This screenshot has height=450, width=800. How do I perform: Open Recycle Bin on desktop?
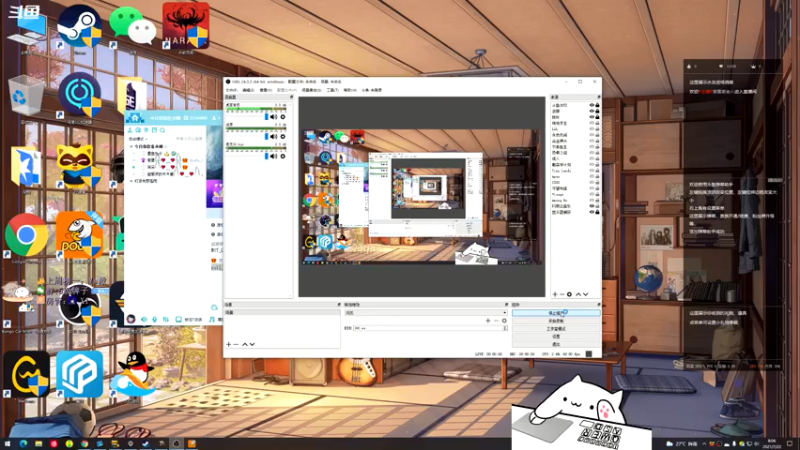[x=24, y=96]
